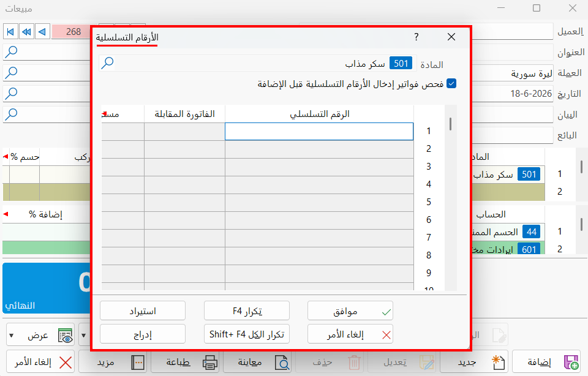Click the fast rewind records arrow icon
The height and width of the screenshot is (376, 588).
(x=26, y=32)
